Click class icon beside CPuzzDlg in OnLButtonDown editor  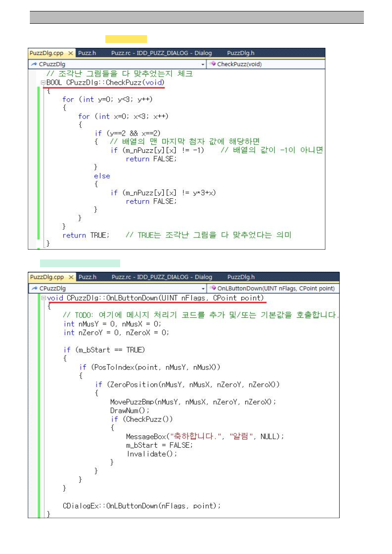coord(33,288)
